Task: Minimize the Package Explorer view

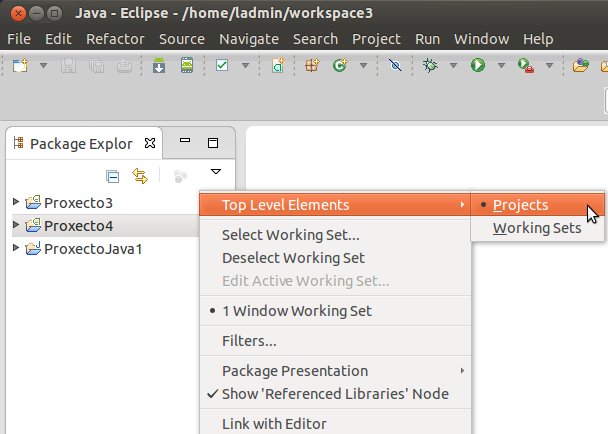Action: (185, 140)
